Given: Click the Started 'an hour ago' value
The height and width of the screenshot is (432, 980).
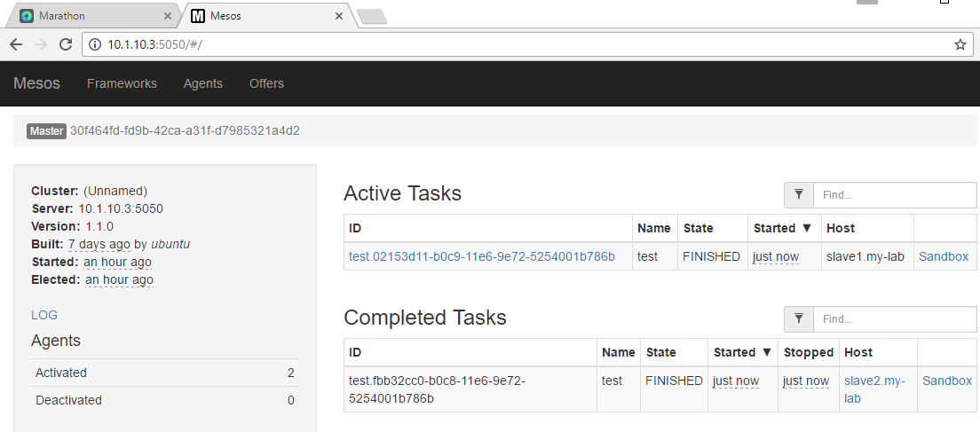Looking at the screenshot, I should [x=117, y=262].
